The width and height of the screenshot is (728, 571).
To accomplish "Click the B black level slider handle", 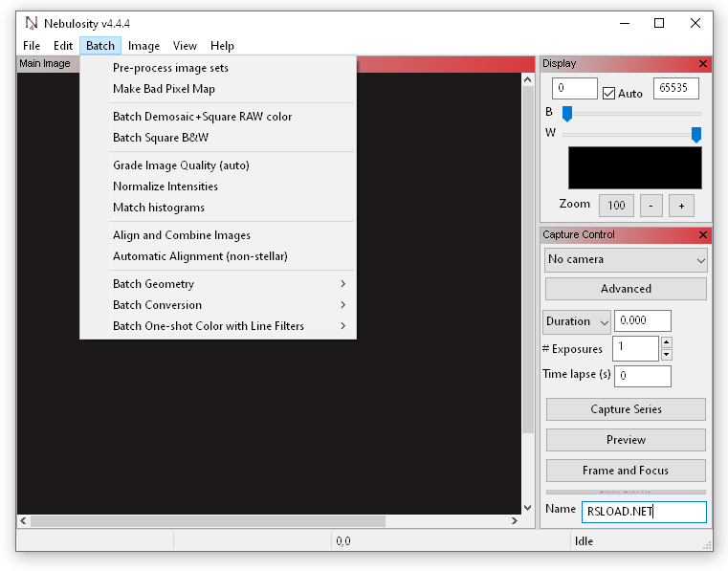I will pos(567,113).
